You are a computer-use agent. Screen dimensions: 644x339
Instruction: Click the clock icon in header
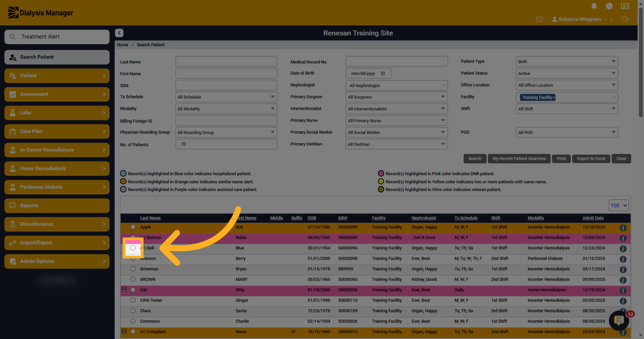coord(609,6)
